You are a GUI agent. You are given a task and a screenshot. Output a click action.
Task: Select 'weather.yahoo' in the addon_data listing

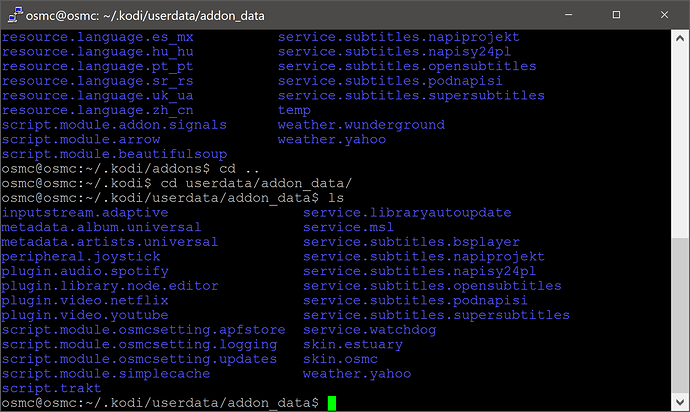point(357,374)
